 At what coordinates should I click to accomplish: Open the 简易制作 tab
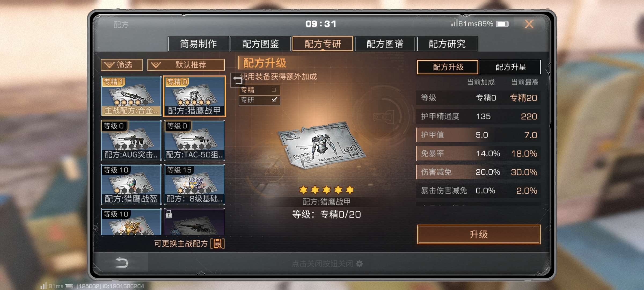(198, 44)
